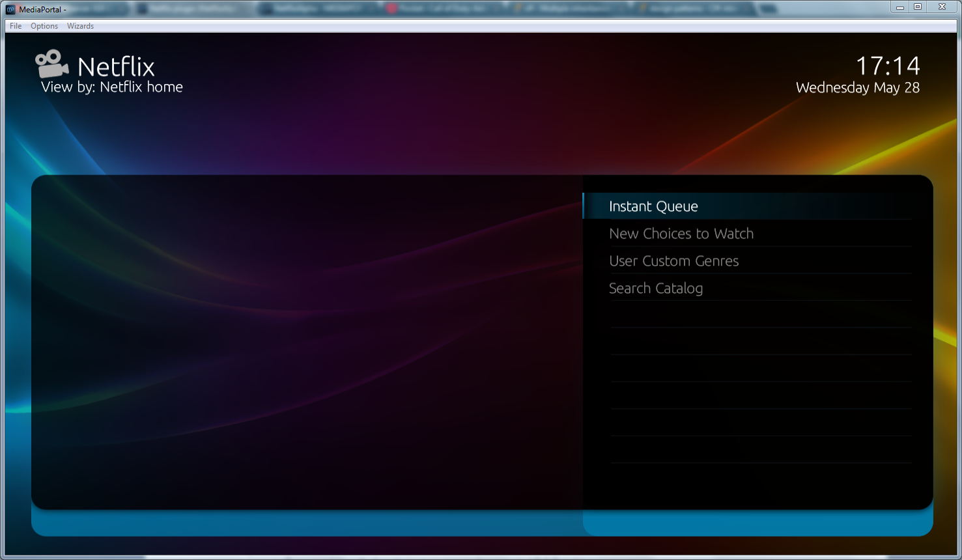
Task: Click the Wednesday May 28 date
Action: coord(858,88)
